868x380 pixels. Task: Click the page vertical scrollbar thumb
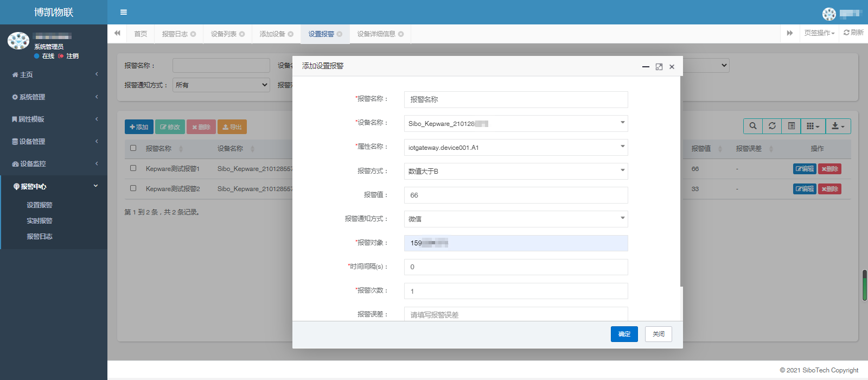coord(865,285)
